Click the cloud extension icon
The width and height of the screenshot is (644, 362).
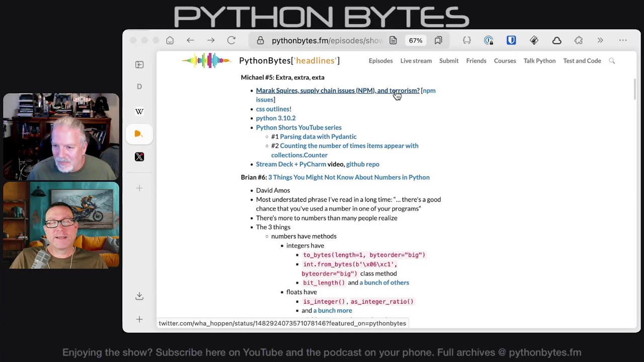pos(556,40)
